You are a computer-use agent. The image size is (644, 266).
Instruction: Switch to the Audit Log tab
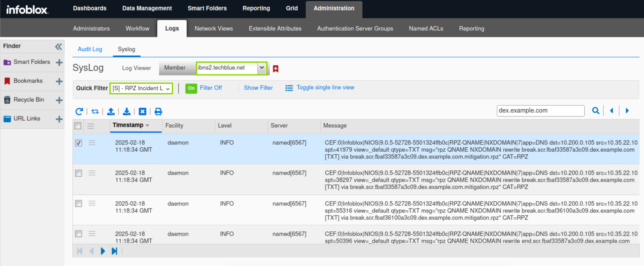point(90,49)
